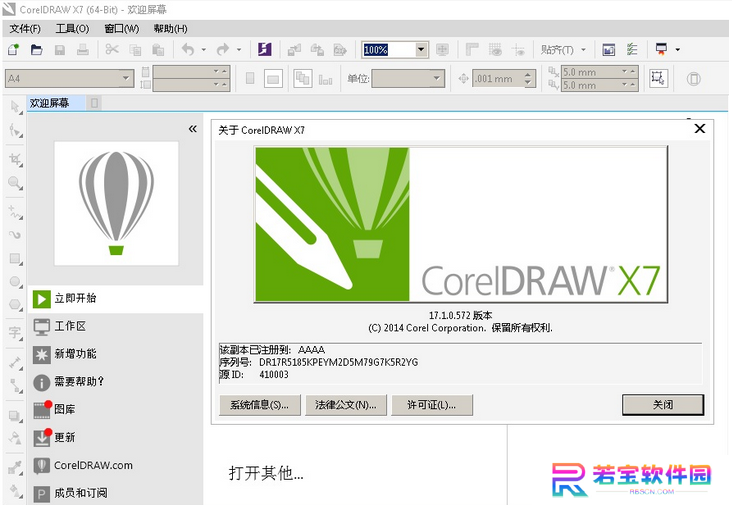Close the About CorelDRAW X7 dialog with X
This screenshot has width=732, height=505.
(699, 129)
